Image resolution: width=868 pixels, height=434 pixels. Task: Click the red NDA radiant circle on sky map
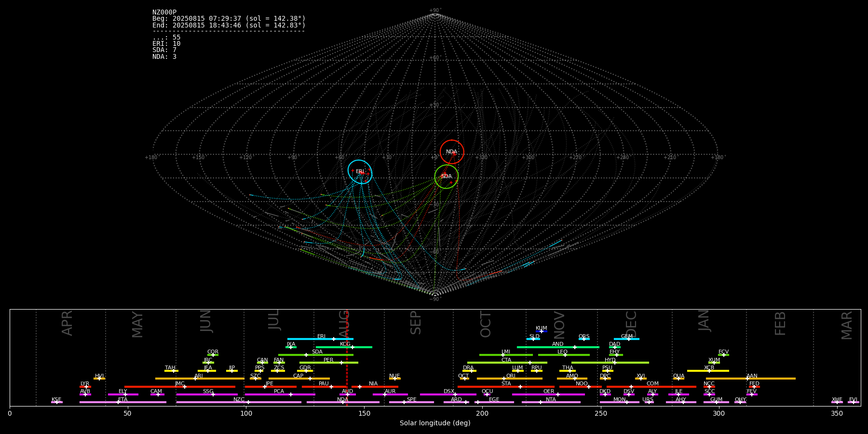[452, 152]
